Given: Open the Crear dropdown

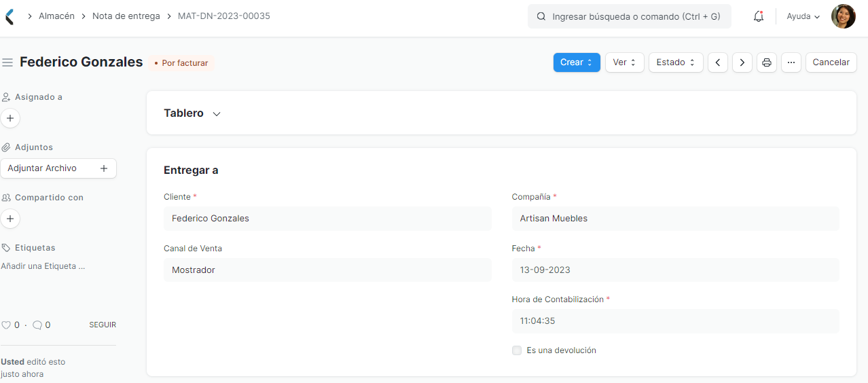Looking at the screenshot, I should pyautogui.click(x=577, y=62).
